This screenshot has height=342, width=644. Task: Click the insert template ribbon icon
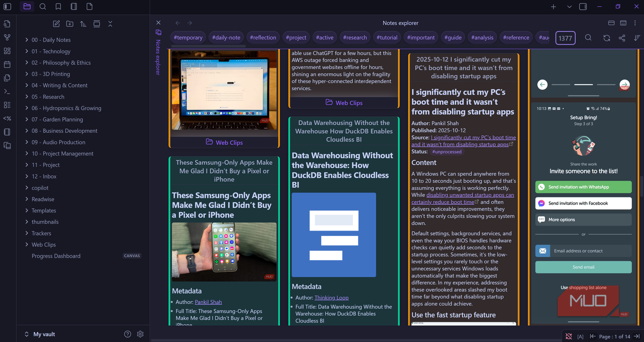[x=7, y=78]
